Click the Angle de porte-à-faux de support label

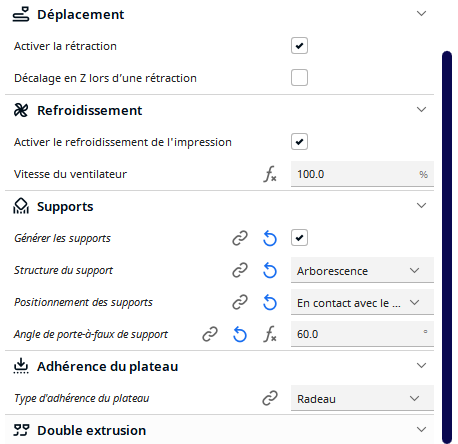(91, 334)
